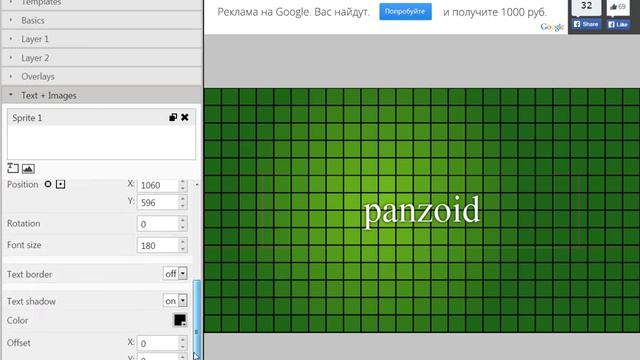Expand the Overlays section

[x=102, y=76]
